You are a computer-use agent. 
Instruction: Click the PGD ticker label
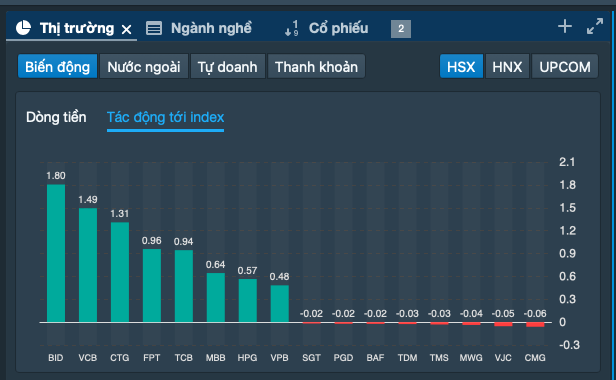343,358
